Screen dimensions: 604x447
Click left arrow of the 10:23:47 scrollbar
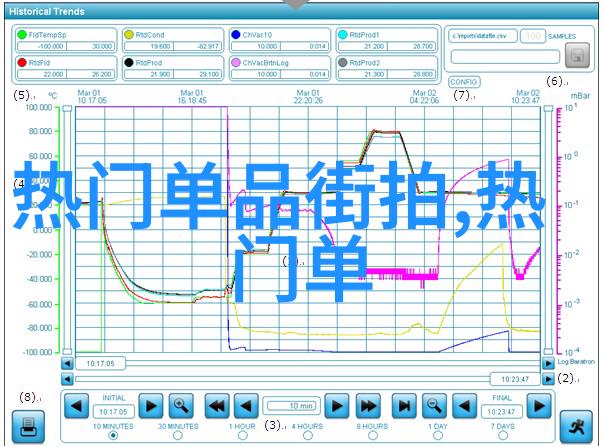tap(67, 379)
